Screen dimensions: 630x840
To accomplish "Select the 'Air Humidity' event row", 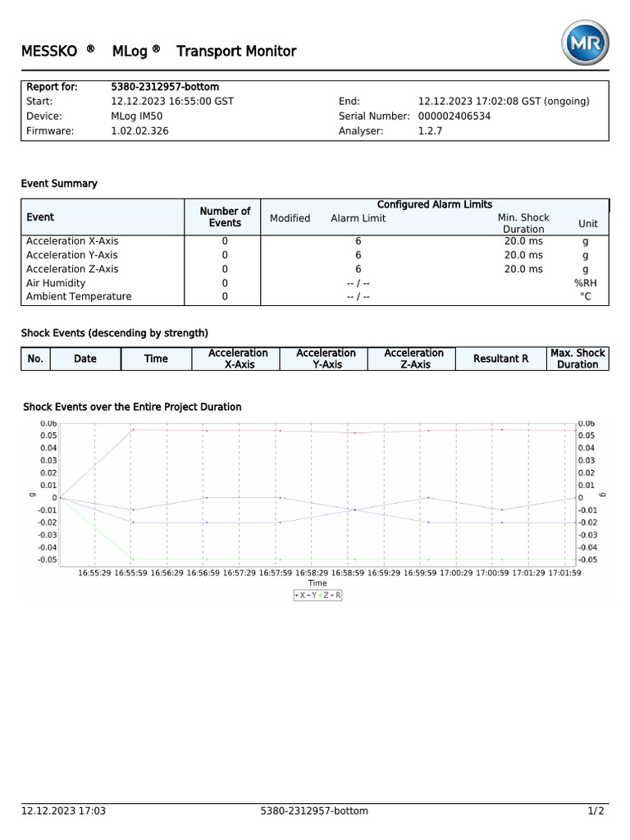I will click(x=315, y=283).
